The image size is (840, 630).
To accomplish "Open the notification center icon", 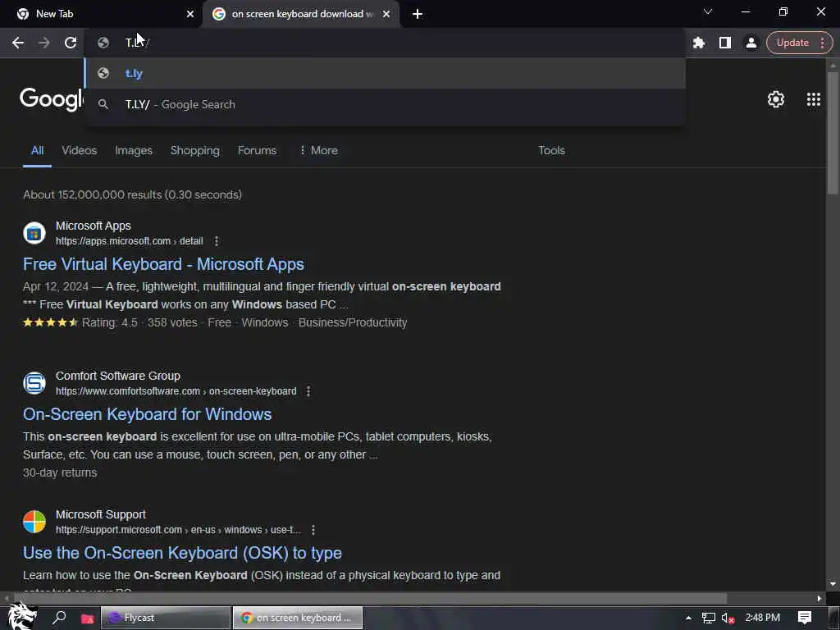I will (805, 618).
